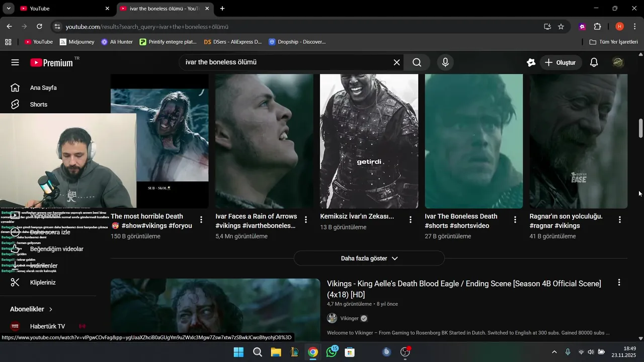The width and height of the screenshot is (644, 362).
Task: Open the tab search dropdown arrow
Action: [x=9, y=9]
